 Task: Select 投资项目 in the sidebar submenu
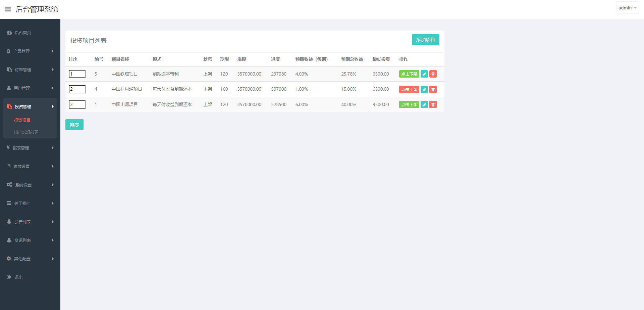click(22, 120)
